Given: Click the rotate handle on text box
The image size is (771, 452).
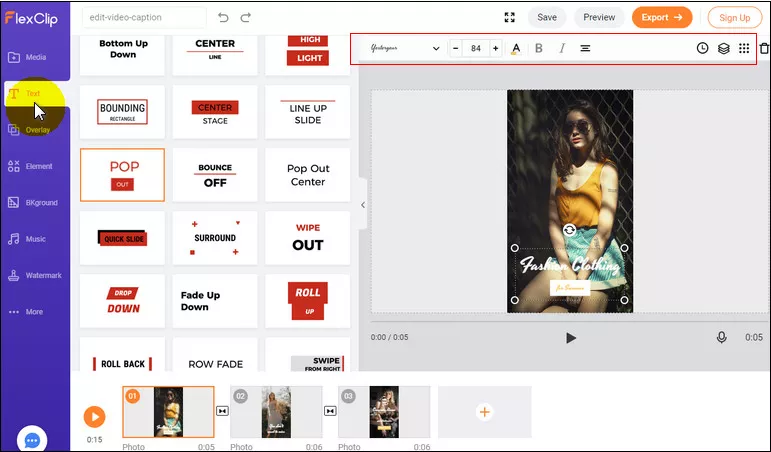Looking at the screenshot, I should 569,230.
